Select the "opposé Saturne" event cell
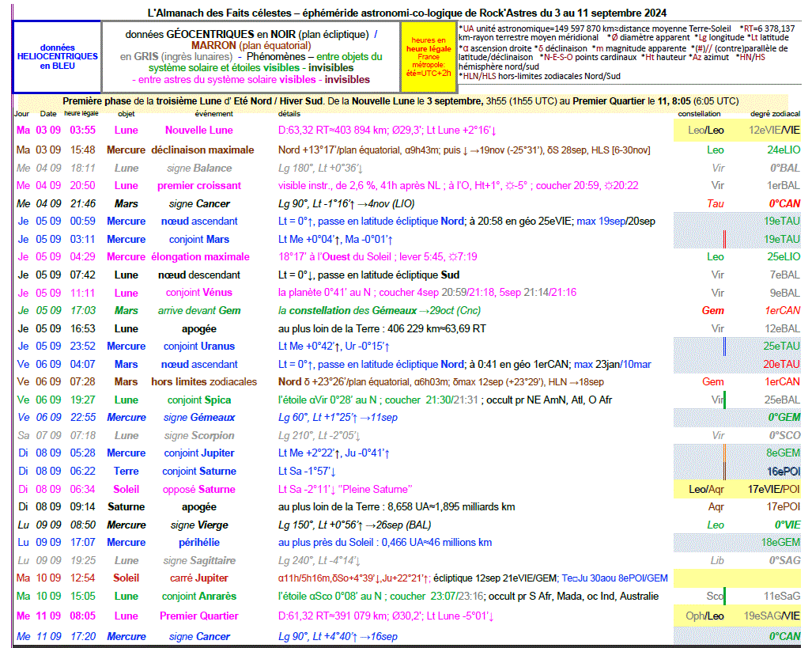The height and width of the screenshot is (648, 812). (199, 490)
